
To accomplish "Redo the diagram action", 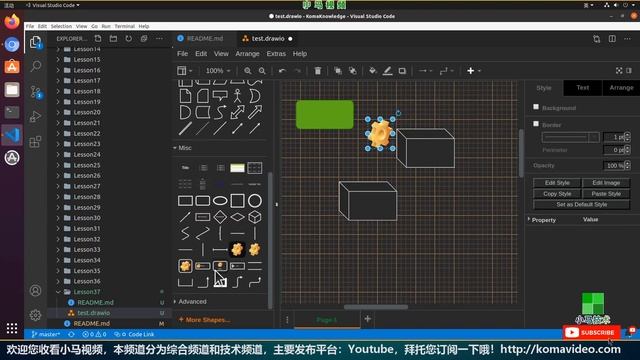I will (298, 71).
